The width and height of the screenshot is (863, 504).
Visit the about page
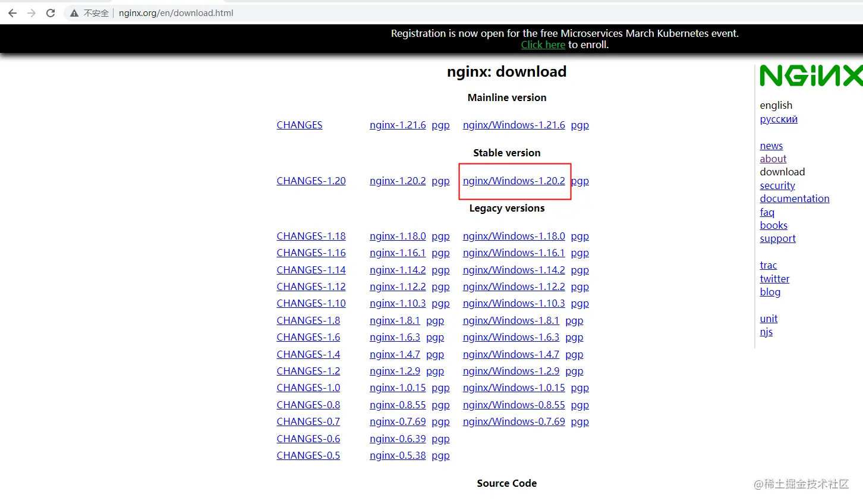[x=773, y=159]
